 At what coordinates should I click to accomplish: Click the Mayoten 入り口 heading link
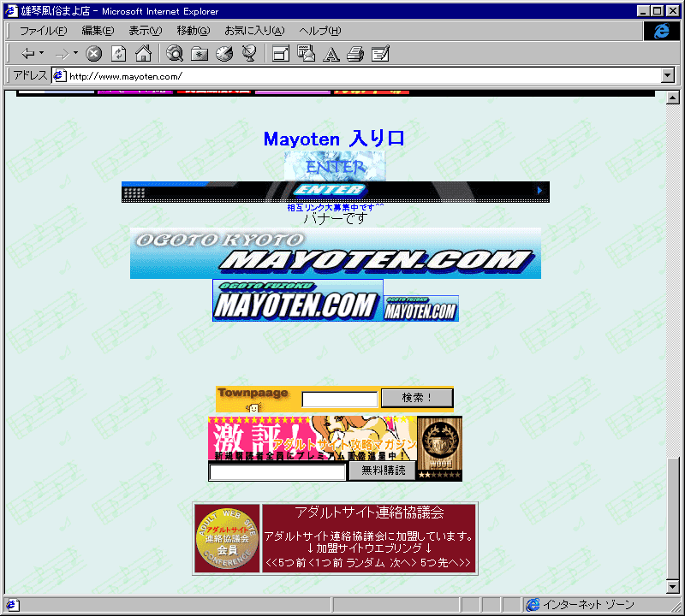(x=334, y=139)
